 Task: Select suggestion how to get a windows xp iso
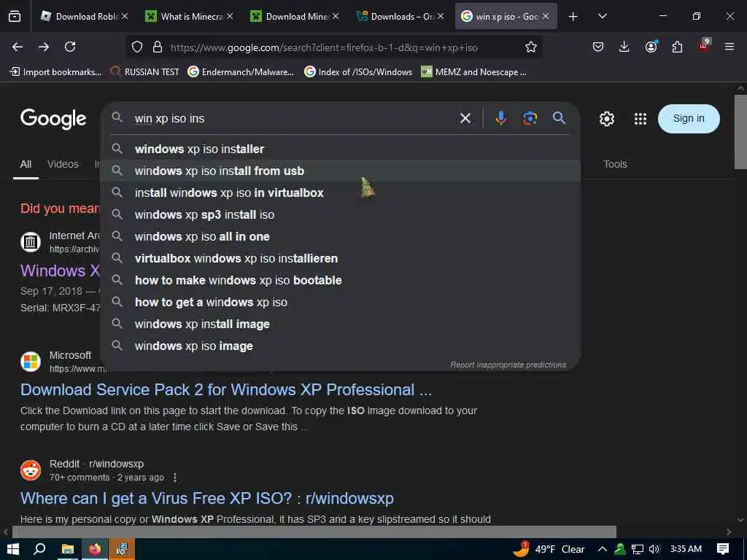[340, 303]
